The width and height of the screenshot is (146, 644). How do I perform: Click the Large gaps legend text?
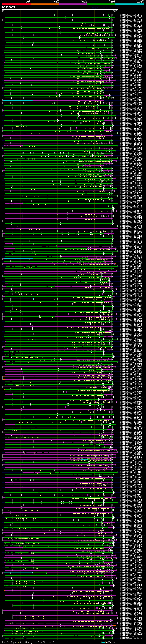pos(10,642)
